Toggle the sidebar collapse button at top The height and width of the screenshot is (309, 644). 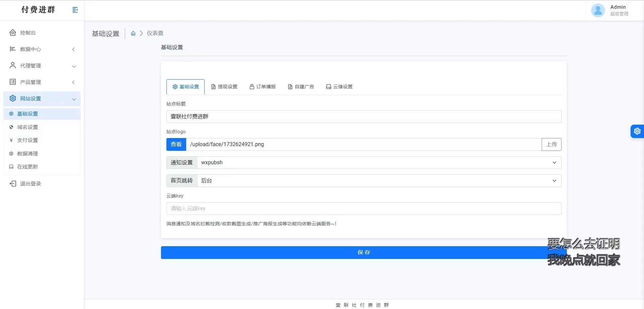click(75, 10)
